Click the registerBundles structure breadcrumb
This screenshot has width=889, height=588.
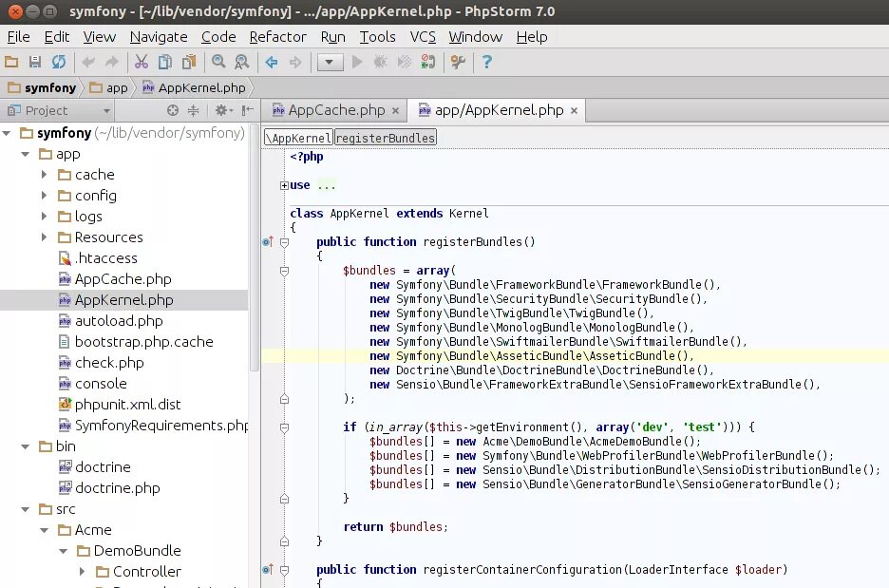[x=386, y=138]
